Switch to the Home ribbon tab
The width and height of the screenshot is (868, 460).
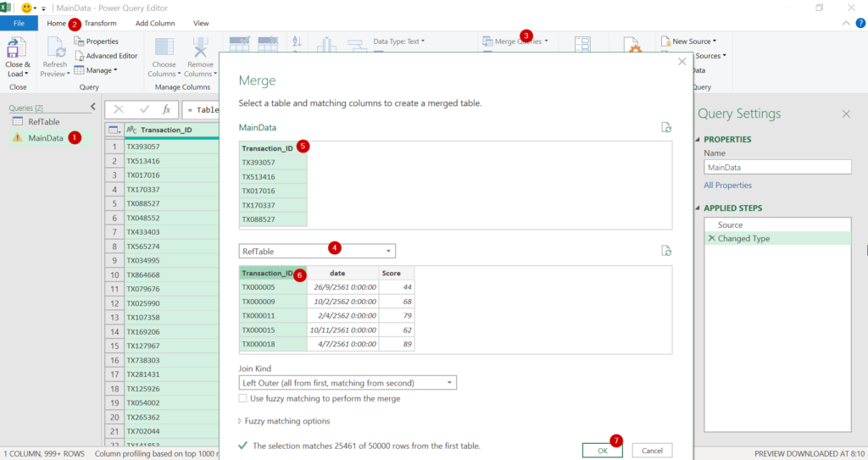coord(56,23)
